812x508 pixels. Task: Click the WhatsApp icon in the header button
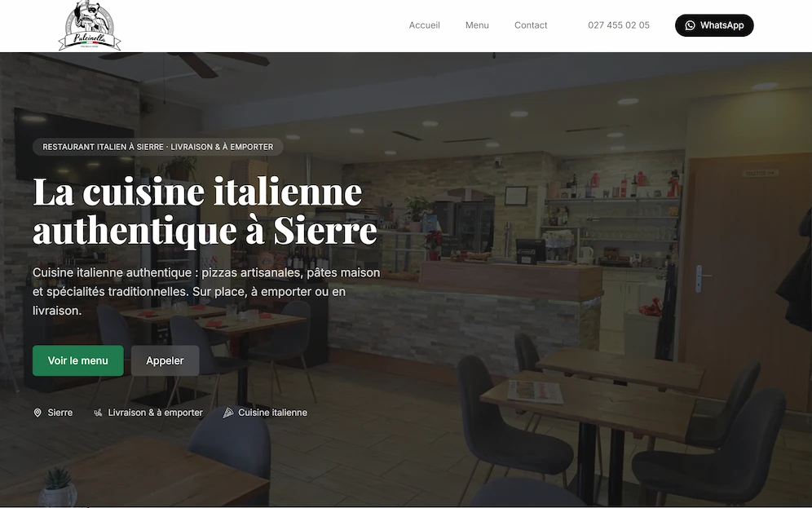point(690,25)
